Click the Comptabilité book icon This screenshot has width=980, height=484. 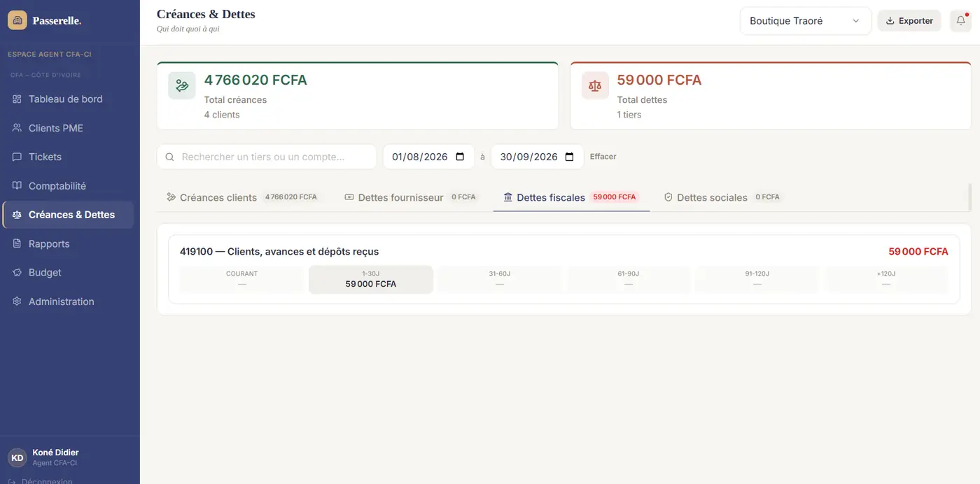[x=17, y=186]
